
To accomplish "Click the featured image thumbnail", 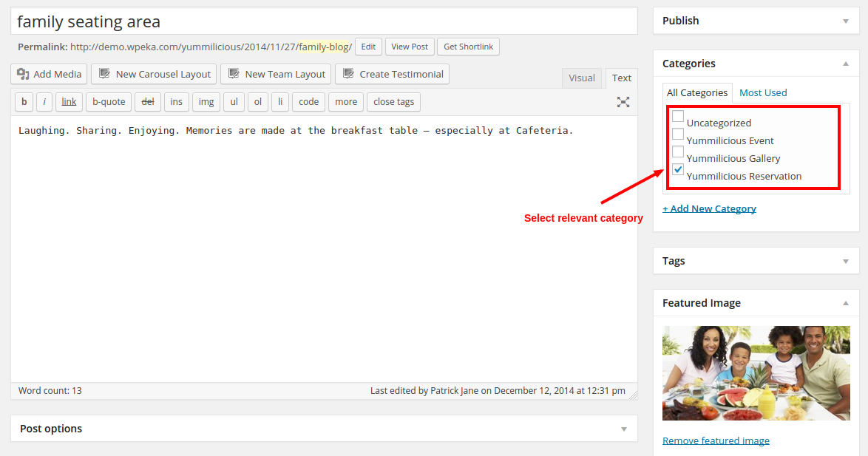I will coord(756,373).
